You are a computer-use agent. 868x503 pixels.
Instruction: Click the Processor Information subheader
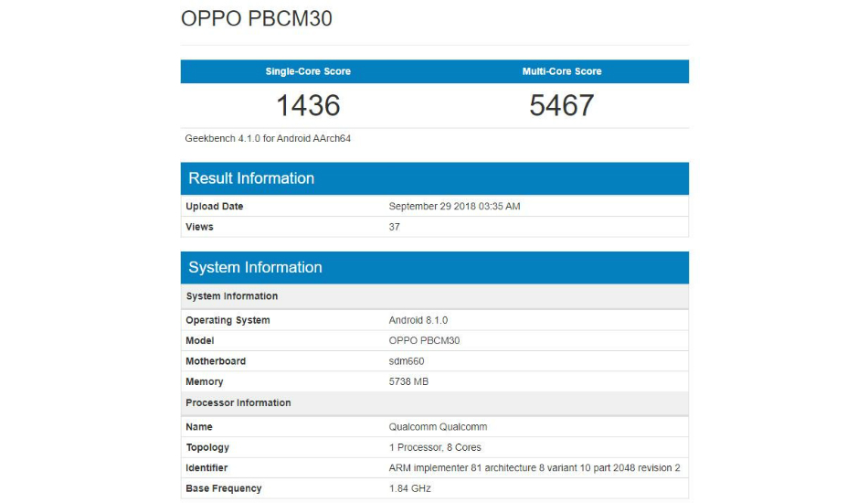click(x=435, y=403)
